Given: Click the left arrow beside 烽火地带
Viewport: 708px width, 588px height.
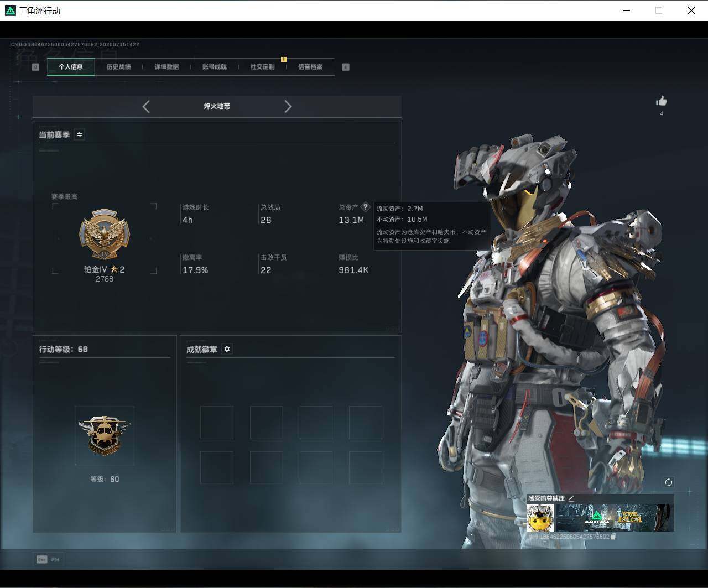Looking at the screenshot, I should [146, 106].
